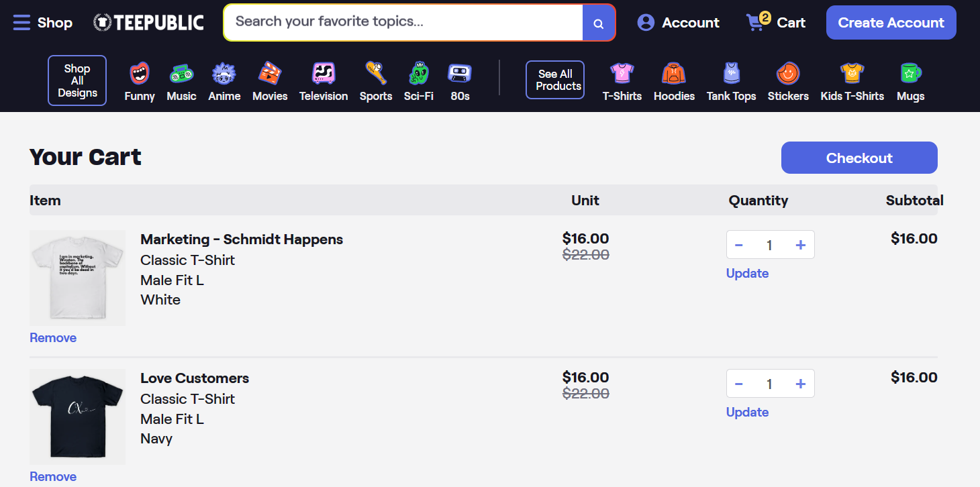Select the Sci-Fi alien icon
This screenshot has height=487, width=980.
pyautogui.click(x=419, y=73)
